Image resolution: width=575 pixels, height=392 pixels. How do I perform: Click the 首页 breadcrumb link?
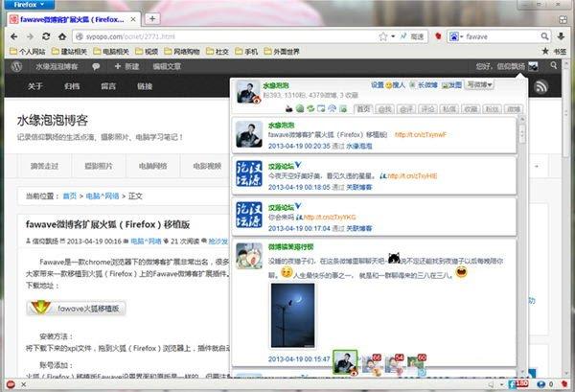[70, 196]
